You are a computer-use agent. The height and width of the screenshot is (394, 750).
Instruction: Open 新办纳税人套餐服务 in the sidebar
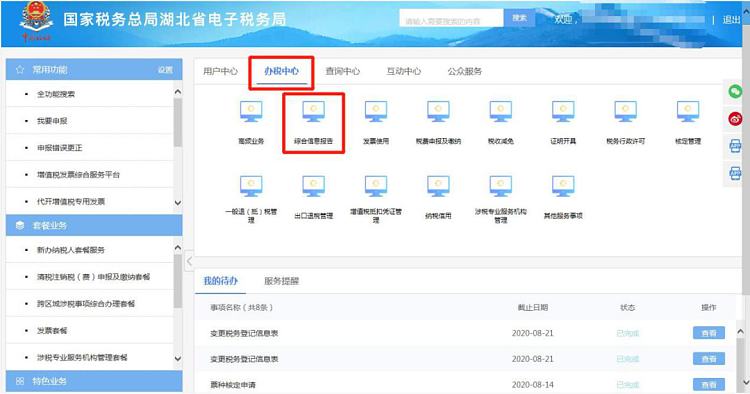click(71, 250)
